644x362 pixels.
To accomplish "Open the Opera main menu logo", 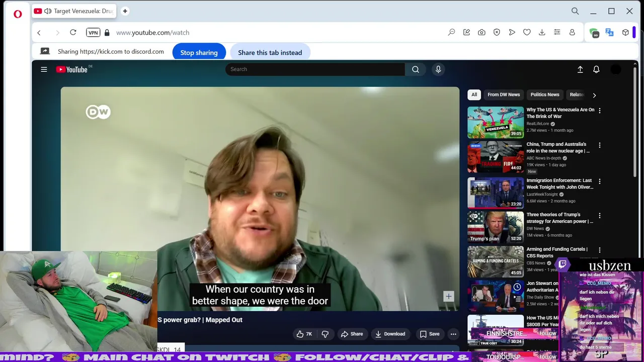I will pyautogui.click(x=18, y=14).
